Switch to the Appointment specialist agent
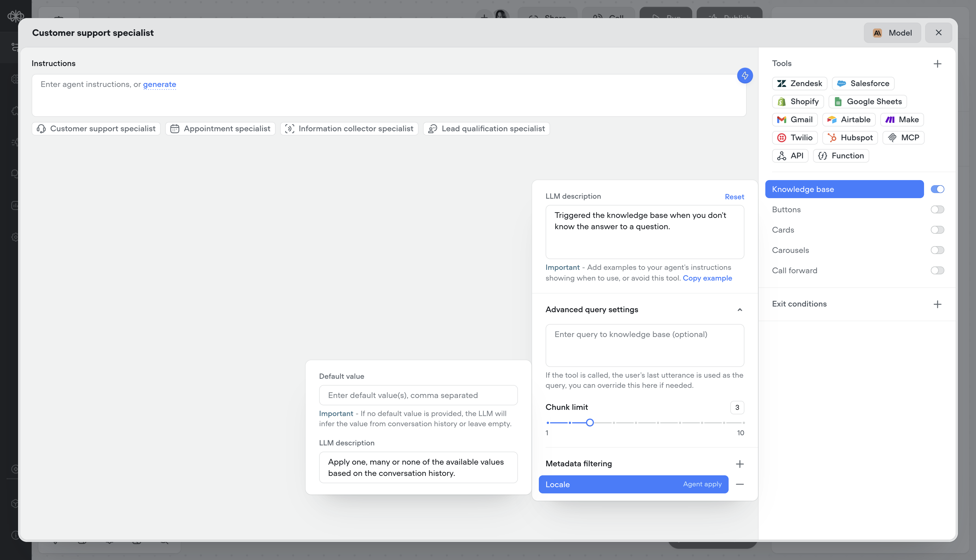976x560 pixels. (x=221, y=128)
